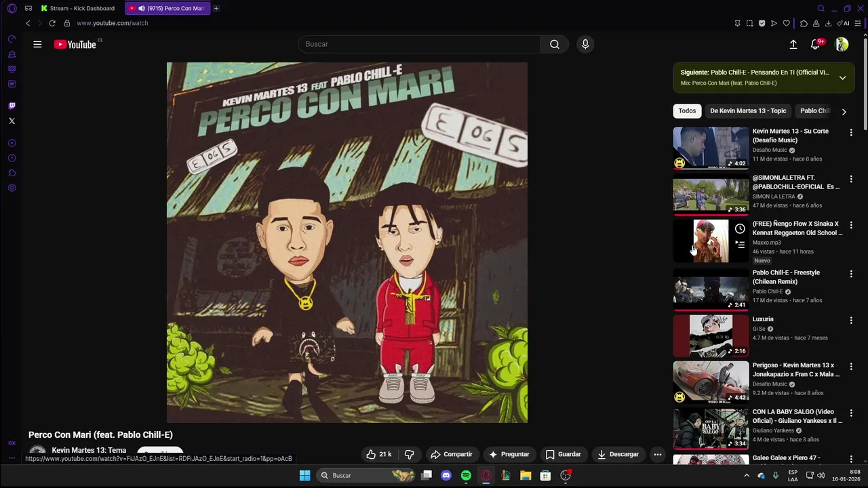
Task: Open File Explorer from the taskbar
Action: (526, 475)
